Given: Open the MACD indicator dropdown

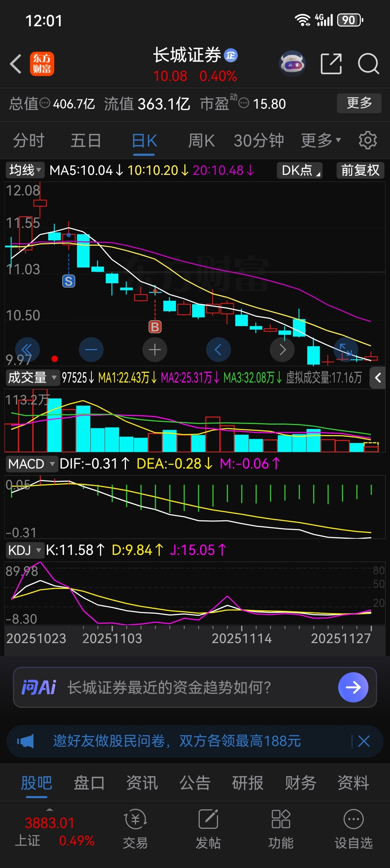Looking at the screenshot, I should click(x=32, y=464).
